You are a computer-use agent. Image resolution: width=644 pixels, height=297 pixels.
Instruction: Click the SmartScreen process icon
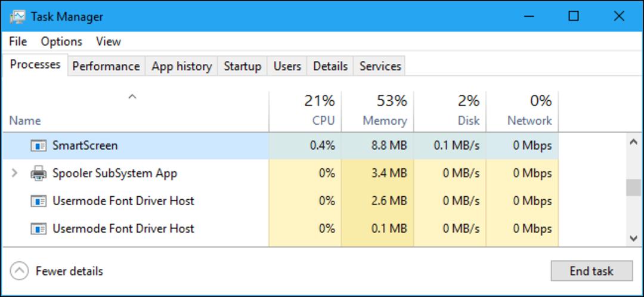pyautogui.click(x=38, y=146)
